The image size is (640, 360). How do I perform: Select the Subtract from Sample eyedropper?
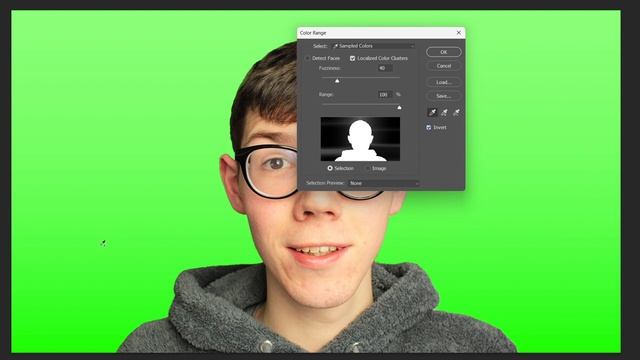(x=456, y=112)
